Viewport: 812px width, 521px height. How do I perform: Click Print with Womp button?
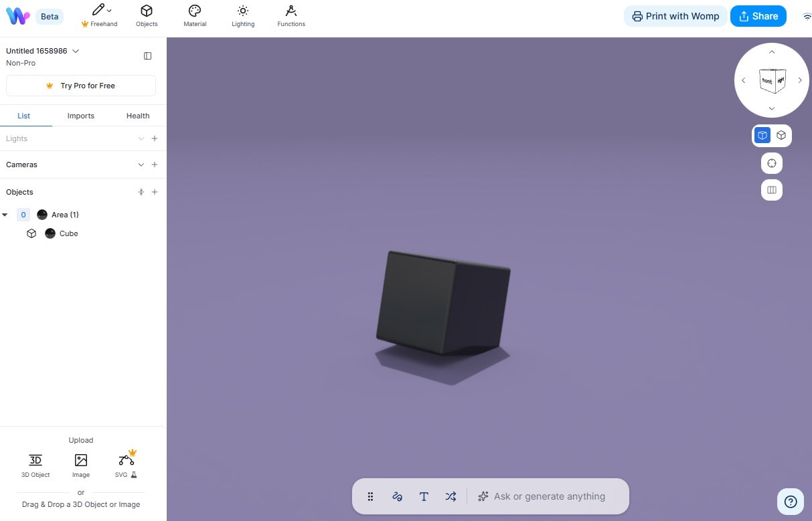[675, 16]
